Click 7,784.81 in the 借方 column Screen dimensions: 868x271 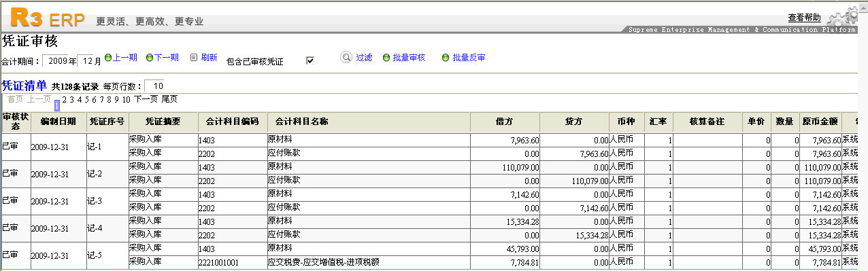click(x=524, y=263)
